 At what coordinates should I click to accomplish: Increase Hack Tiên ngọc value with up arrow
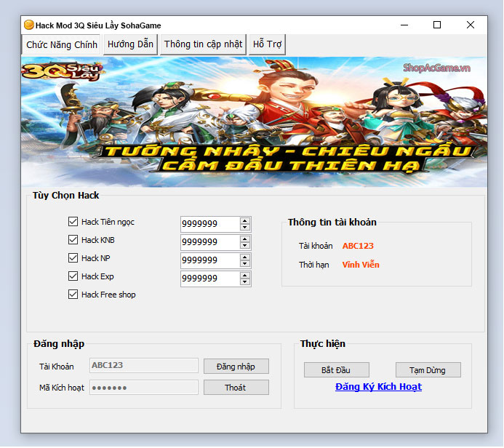pyautogui.click(x=245, y=220)
